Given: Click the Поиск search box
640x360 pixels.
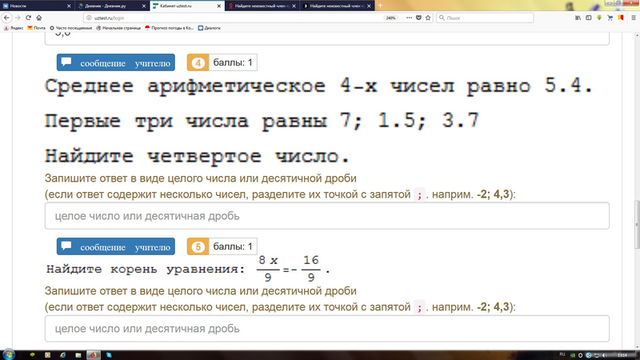Looking at the screenshot, I should pos(484,18).
